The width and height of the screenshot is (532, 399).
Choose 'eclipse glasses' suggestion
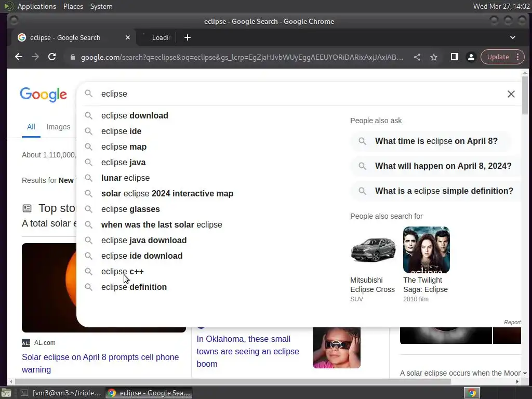point(130,209)
